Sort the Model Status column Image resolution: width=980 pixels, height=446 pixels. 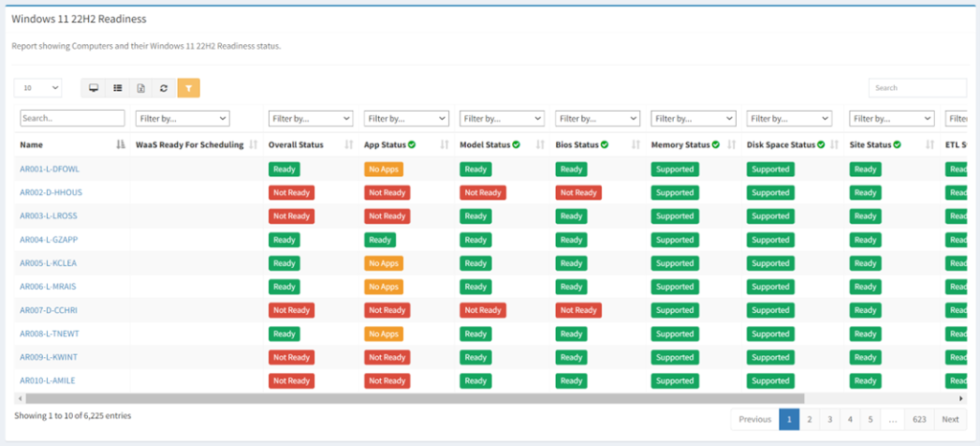tap(541, 145)
